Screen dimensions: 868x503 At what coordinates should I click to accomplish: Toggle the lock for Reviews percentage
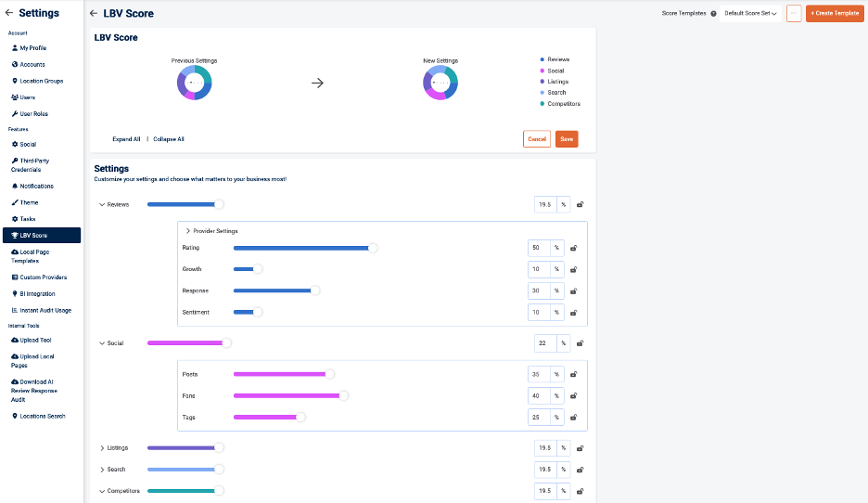(x=581, y=204)
